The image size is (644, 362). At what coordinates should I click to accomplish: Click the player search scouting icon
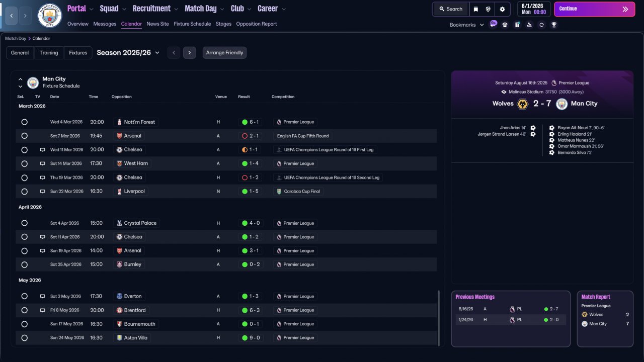pos(529,25)
